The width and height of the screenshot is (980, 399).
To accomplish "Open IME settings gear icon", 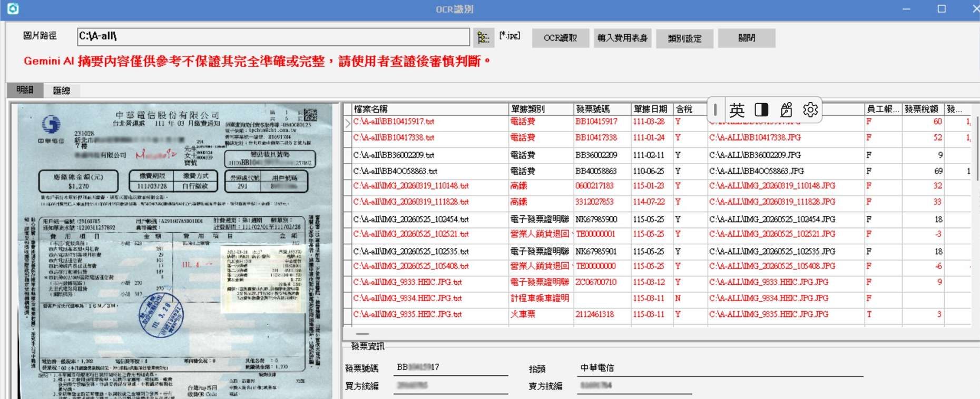I will click(x=810, y=109).
